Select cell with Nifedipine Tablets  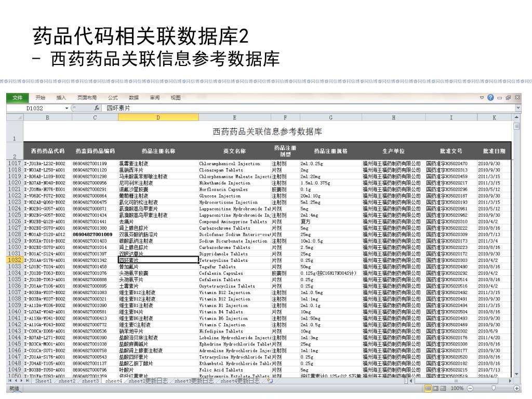[234, 331]
